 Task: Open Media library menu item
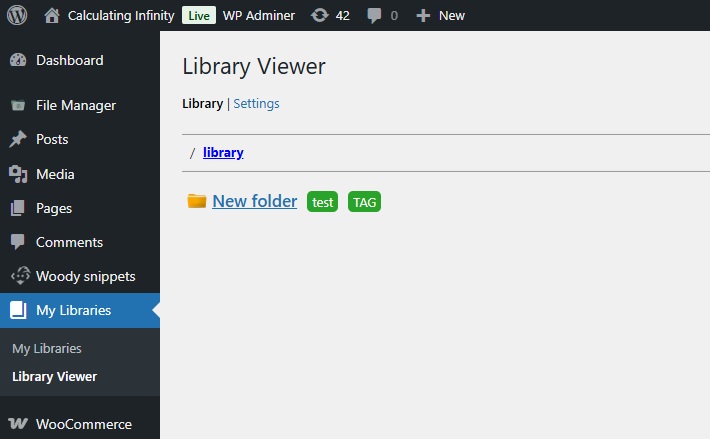pyautogui.click(x=55, y=174)
